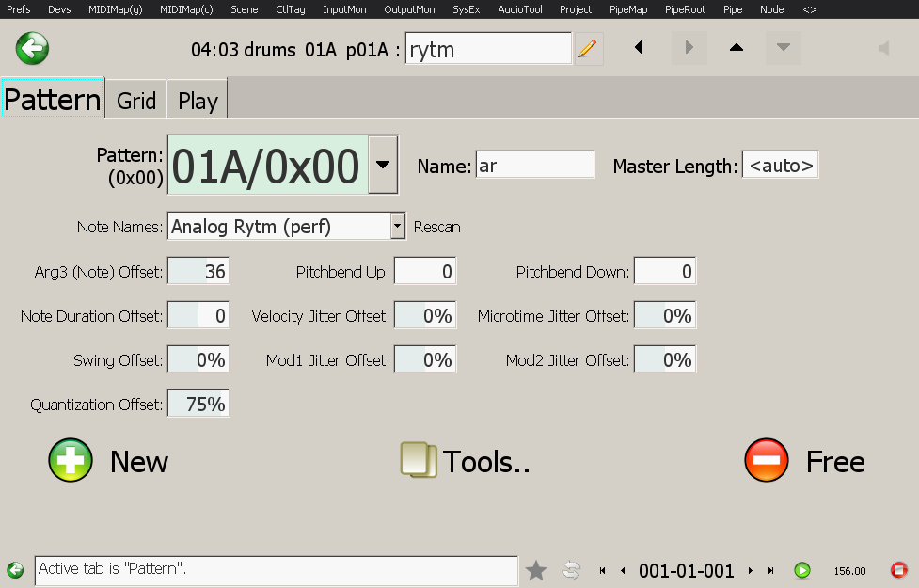Open the Tools.. button

[466, 461]
